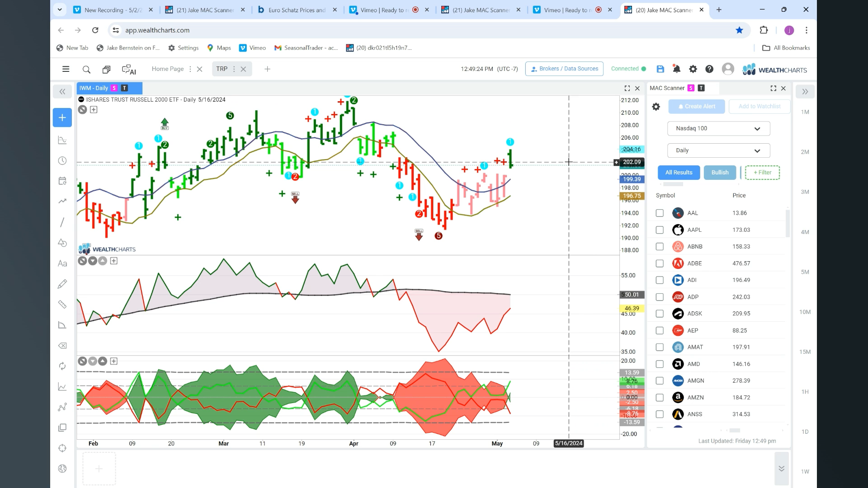Viewport: 868px width, 488px height.
Task: Select the crosshair target tool
Action: point(62,448)
